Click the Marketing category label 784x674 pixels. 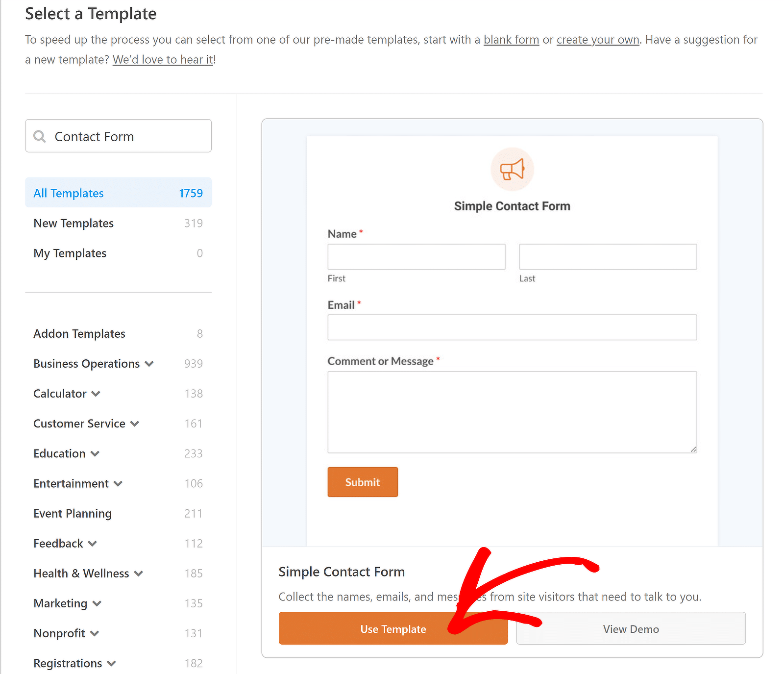(x=60, y=603)
